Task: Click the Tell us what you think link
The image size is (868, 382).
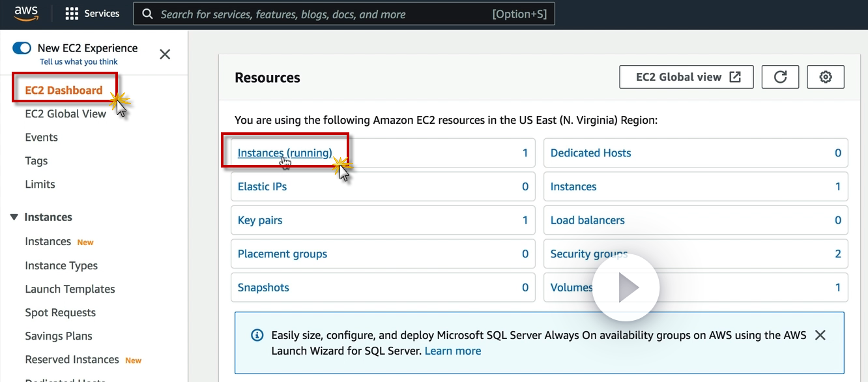Action: pyautogui.click(x=79, y=62)
